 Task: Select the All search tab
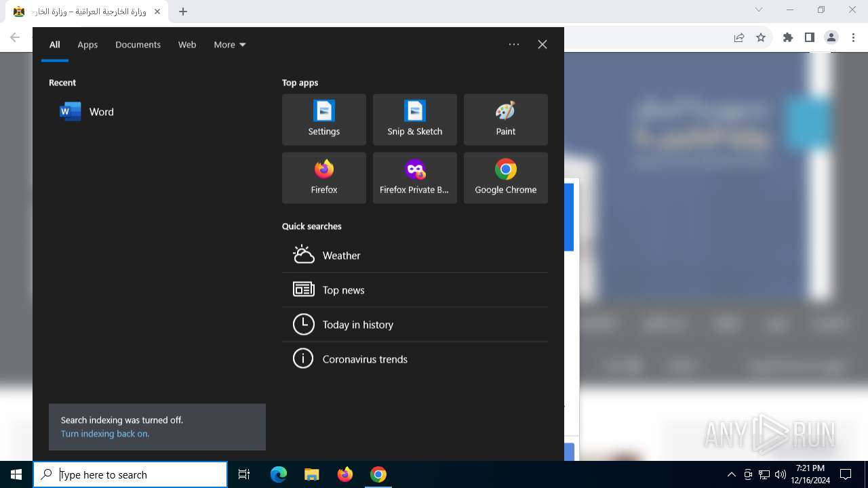[x=55, y=45]
